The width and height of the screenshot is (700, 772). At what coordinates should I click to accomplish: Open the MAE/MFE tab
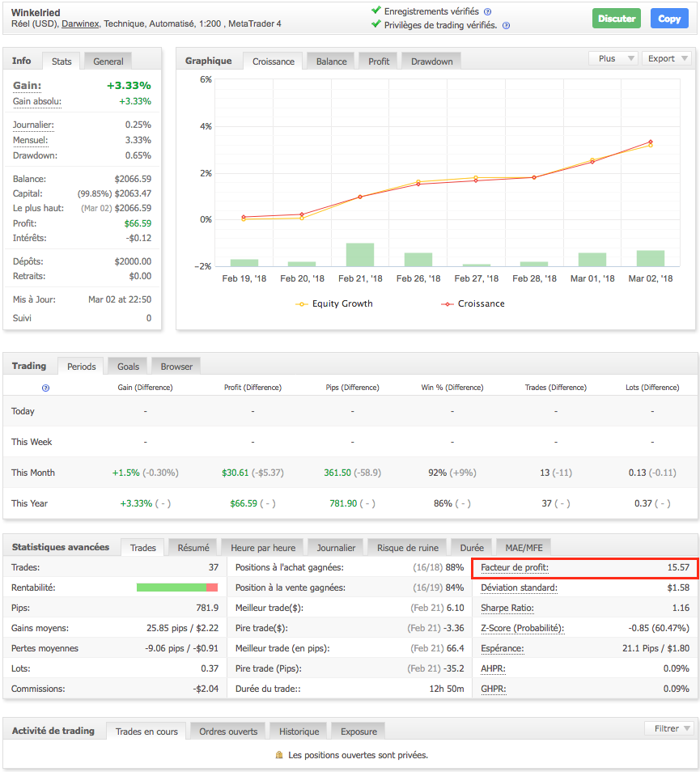point(524,548)
